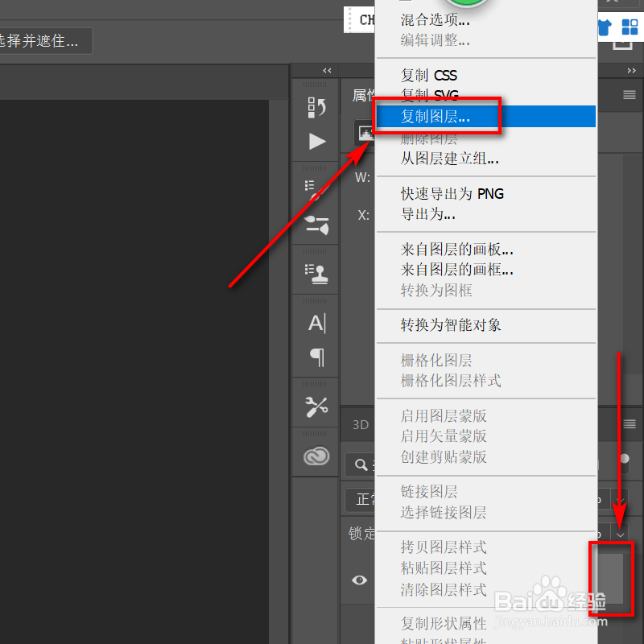Open the 正常 blend mode dropdown

361,499
